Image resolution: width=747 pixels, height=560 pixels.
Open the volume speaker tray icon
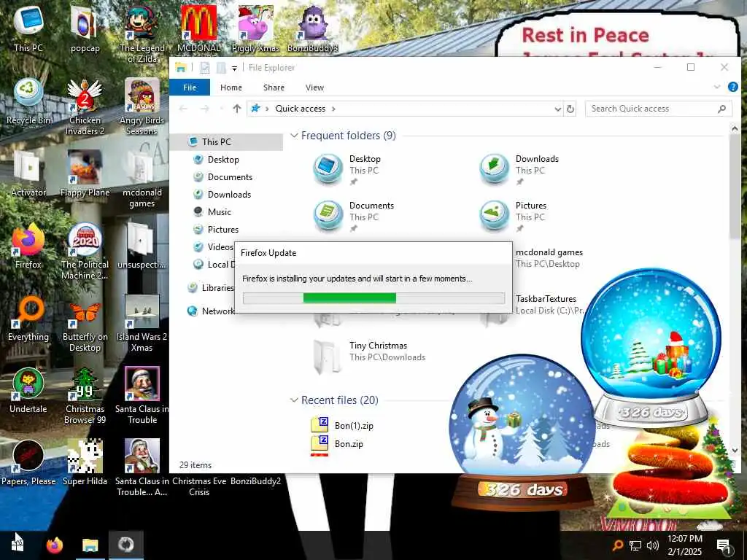coord(653,545)
